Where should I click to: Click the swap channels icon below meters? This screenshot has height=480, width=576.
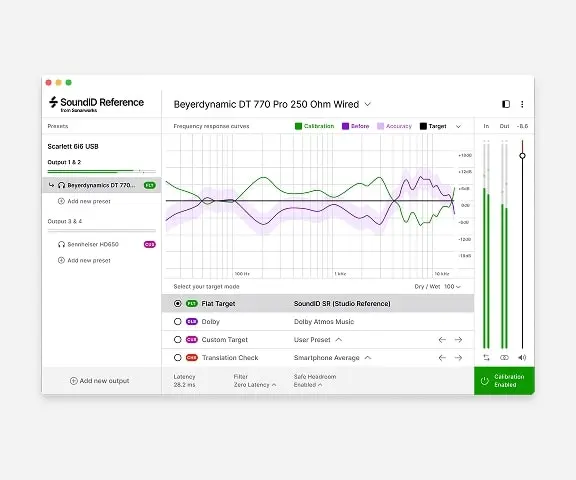pyautogui.click(x=486, y=357)
